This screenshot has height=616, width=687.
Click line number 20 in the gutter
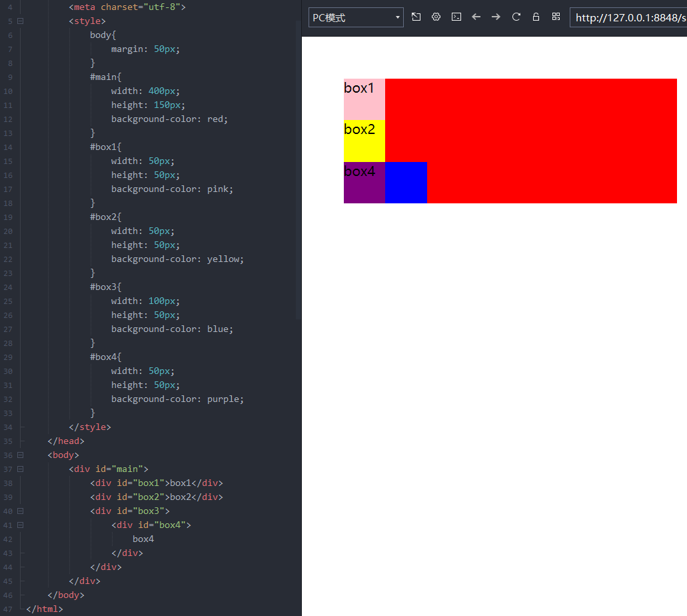point(8,231)
